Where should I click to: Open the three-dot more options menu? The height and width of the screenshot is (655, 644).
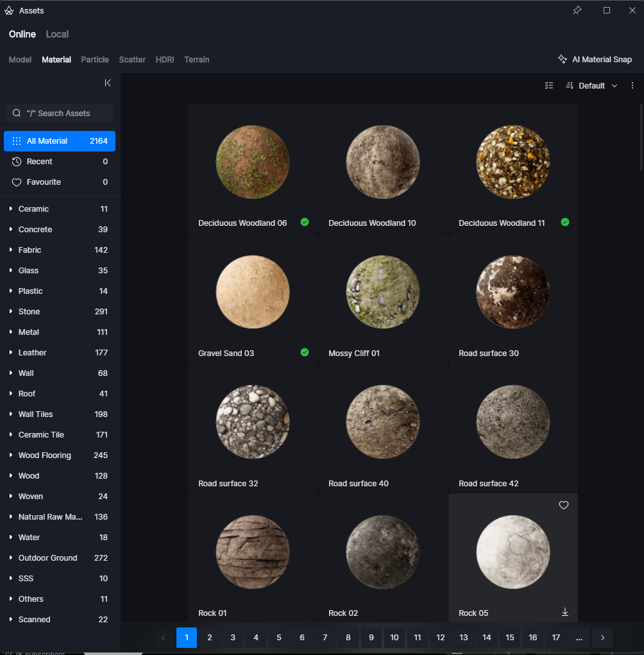[x=632, y=85]
